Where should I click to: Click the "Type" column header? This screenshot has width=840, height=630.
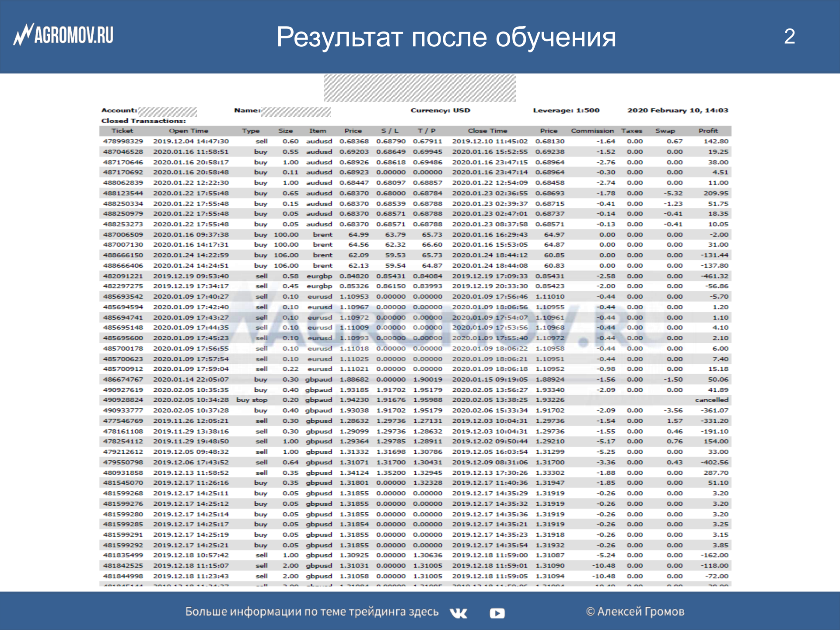(251, 131)
